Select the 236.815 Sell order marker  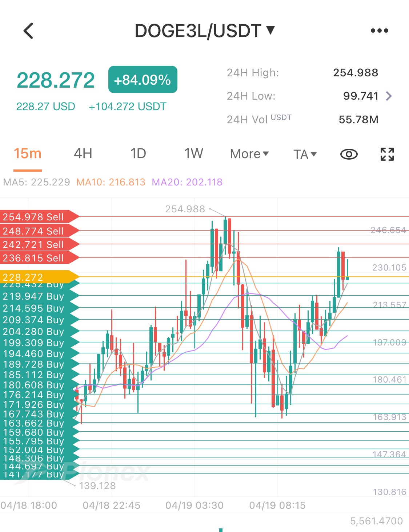pyautogui.click(x=39, y=258)
